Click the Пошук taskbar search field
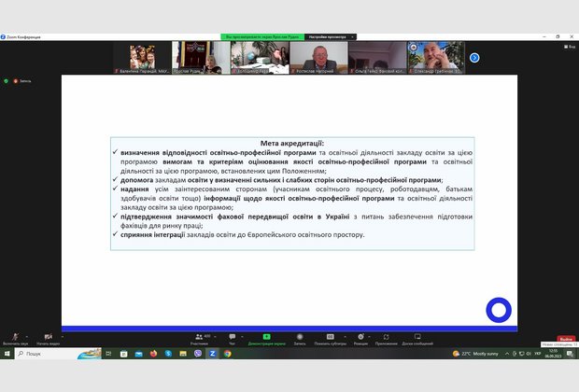 tap(58, 354)
